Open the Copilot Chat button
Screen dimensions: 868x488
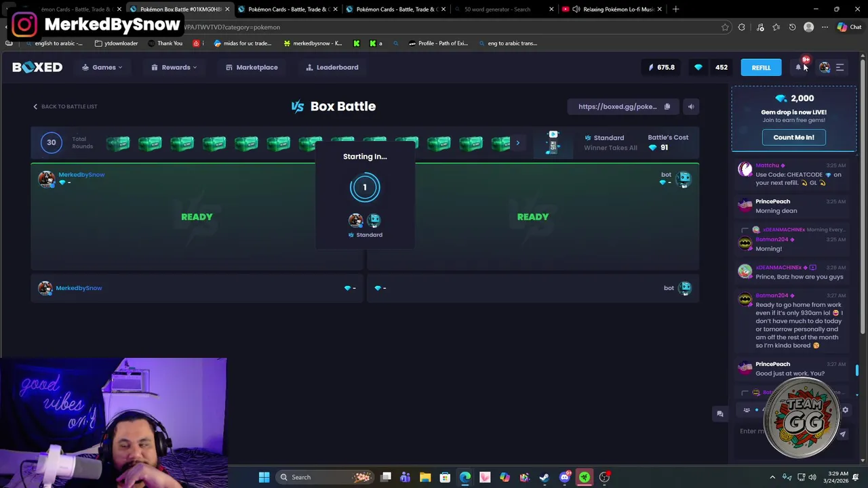849,27
